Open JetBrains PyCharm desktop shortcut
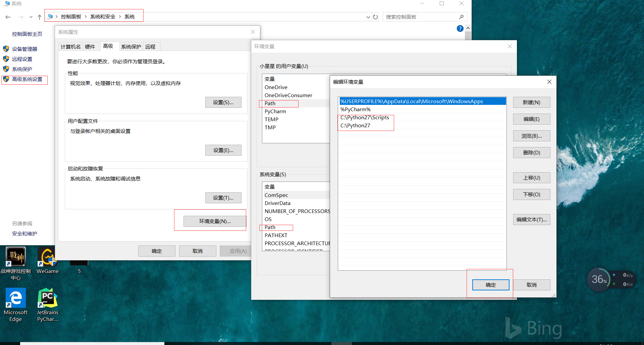The image size is (644, 345). tap(47, 297)
